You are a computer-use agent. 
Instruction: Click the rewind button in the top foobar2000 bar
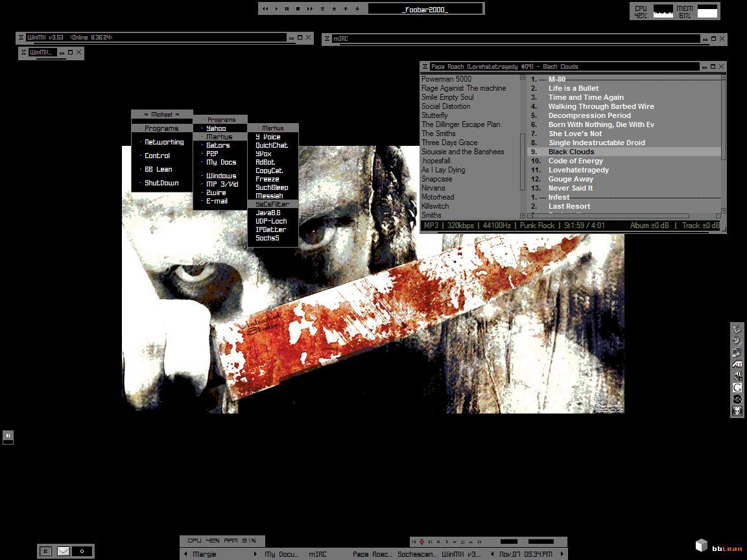tap(265, 8)
